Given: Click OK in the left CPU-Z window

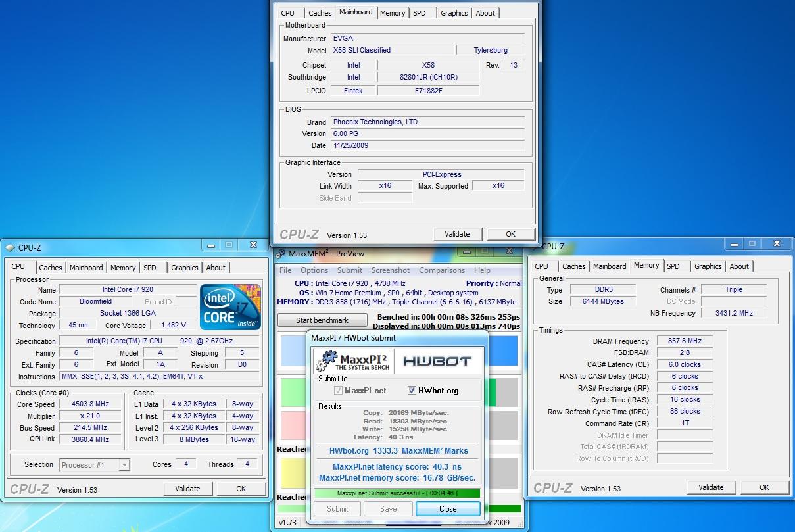Looking at the screenshot, I should pos(241,489).
